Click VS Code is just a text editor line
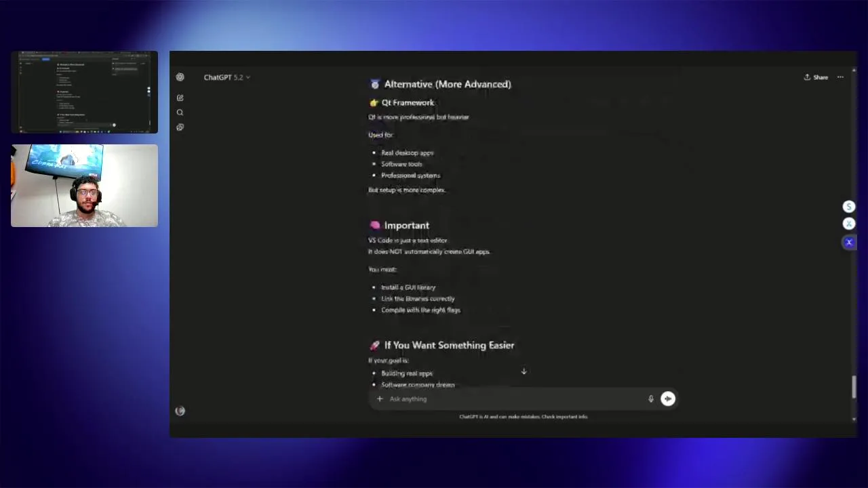 pyautogui.click(x=408, y=240)
